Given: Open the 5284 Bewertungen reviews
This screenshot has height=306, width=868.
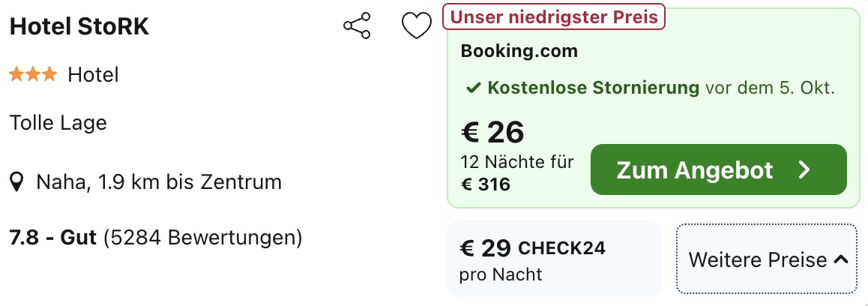Looking at the screenshot, I should coord(202,238).
